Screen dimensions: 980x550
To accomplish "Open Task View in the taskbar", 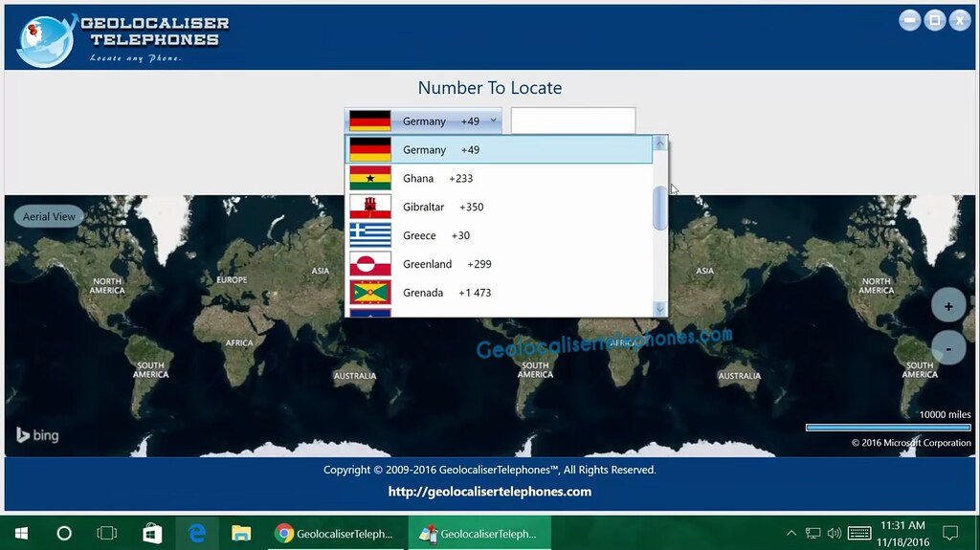I will coord(107,533).
